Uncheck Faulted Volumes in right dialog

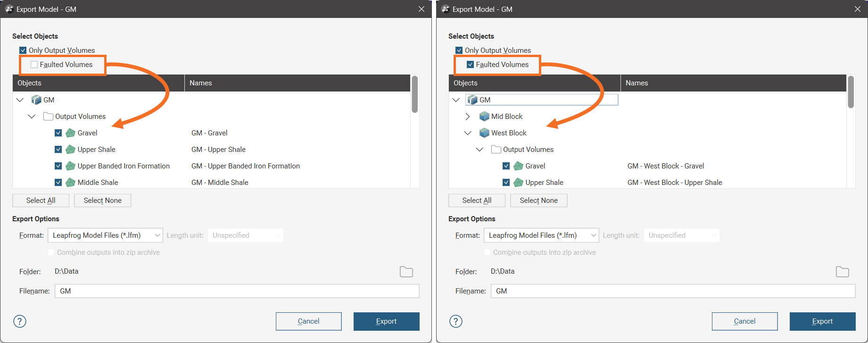click(470, 65)
